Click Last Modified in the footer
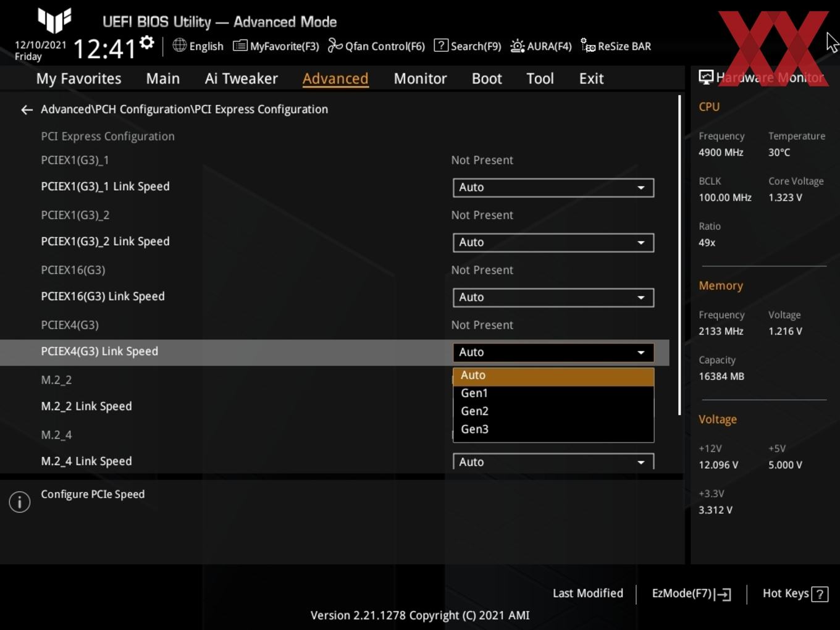 point(588,593)
